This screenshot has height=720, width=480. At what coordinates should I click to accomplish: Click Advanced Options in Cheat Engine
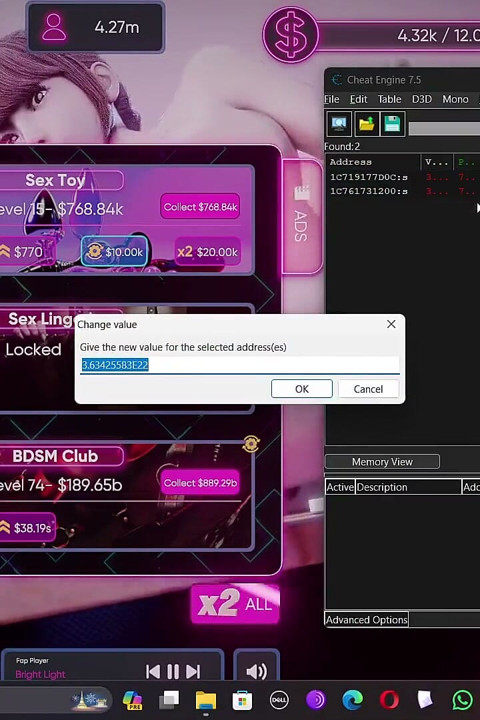(367, 619)
